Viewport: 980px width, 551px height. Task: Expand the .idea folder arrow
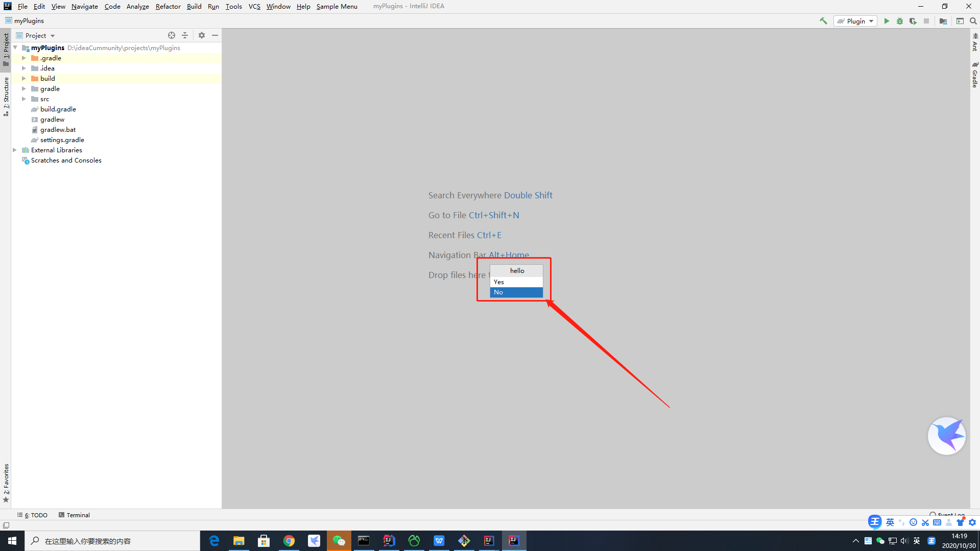(x=23, y=68)
